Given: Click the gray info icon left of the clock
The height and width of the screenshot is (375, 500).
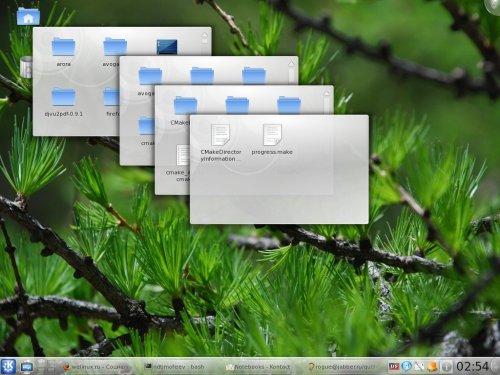Looking at the screenshot, I should [446, 367].
